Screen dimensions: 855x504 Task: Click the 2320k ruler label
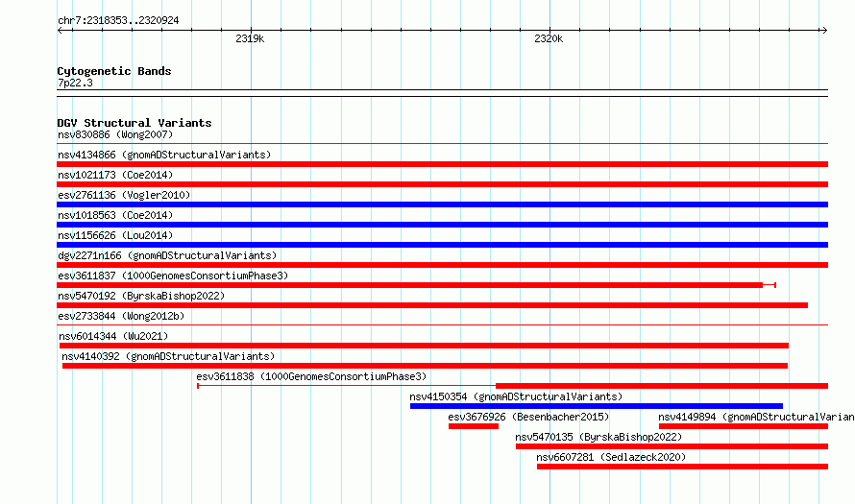549,38
